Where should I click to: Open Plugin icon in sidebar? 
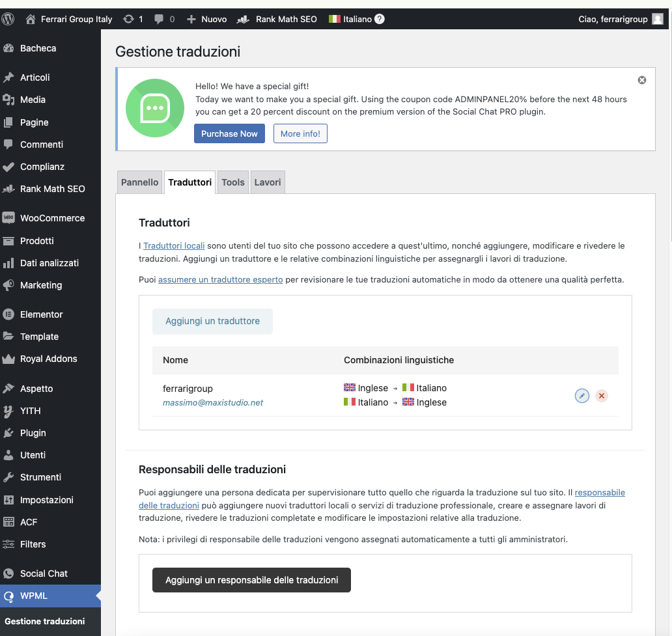[8, 433]
